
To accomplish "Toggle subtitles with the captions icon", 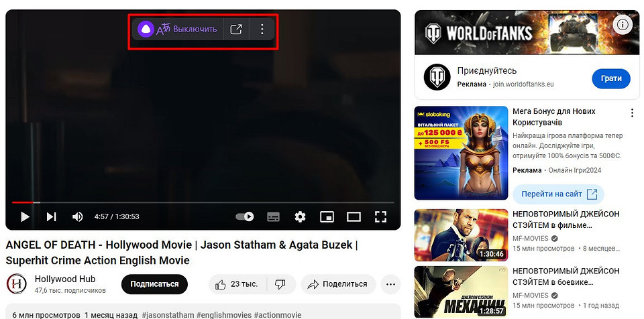I will pos(273,216).
